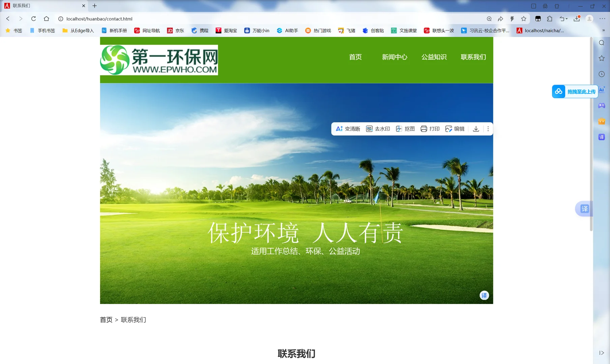Click the extensions puzzle icon in browser toolbar
This screenshot has width=610, height=364.
point(549,19)
